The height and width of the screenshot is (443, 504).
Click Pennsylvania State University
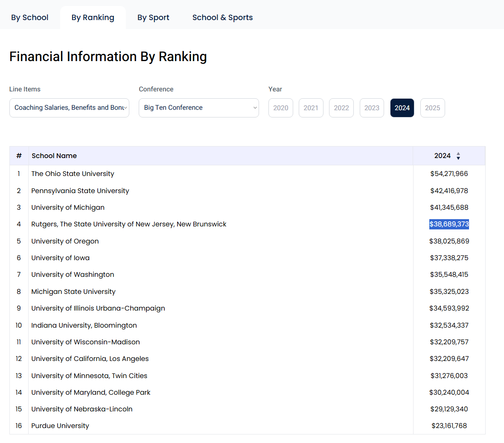80,191
